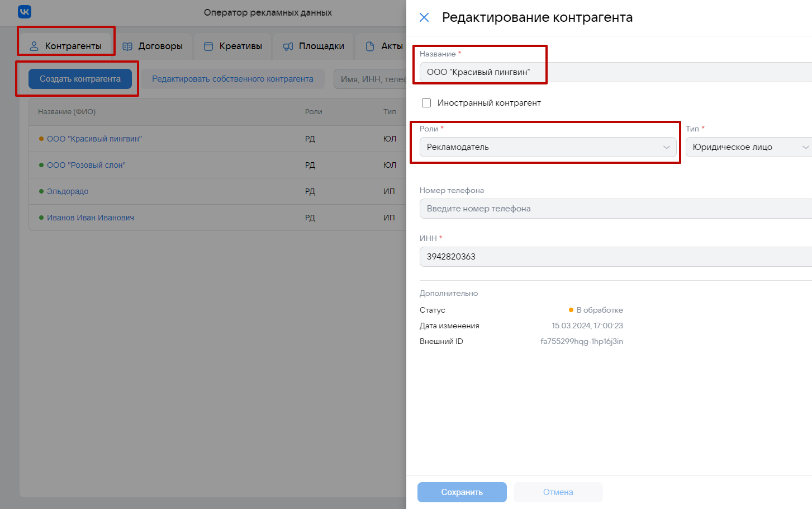Click orange status dot beside Красивый пингвин

[x=41, y=139]
